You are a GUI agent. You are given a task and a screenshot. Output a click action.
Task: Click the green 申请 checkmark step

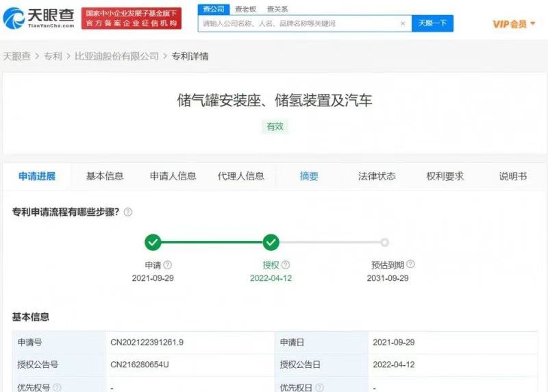[x=153, y=242]
